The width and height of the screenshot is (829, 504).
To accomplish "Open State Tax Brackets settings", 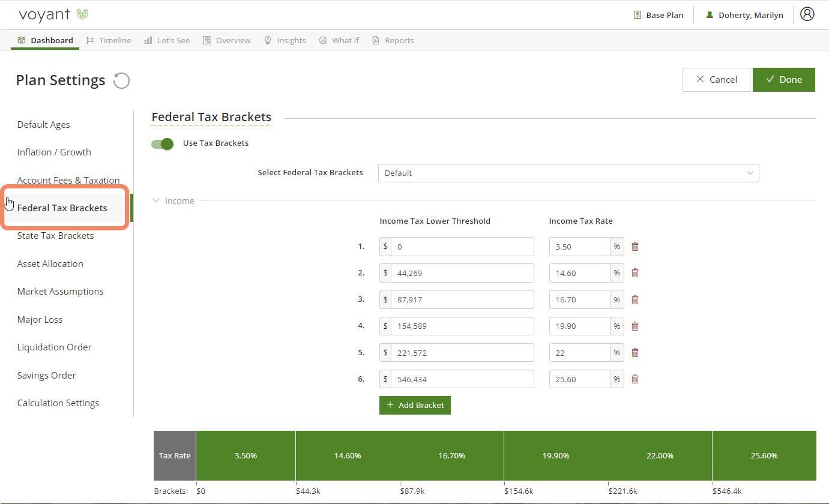I will coord(55,236).
